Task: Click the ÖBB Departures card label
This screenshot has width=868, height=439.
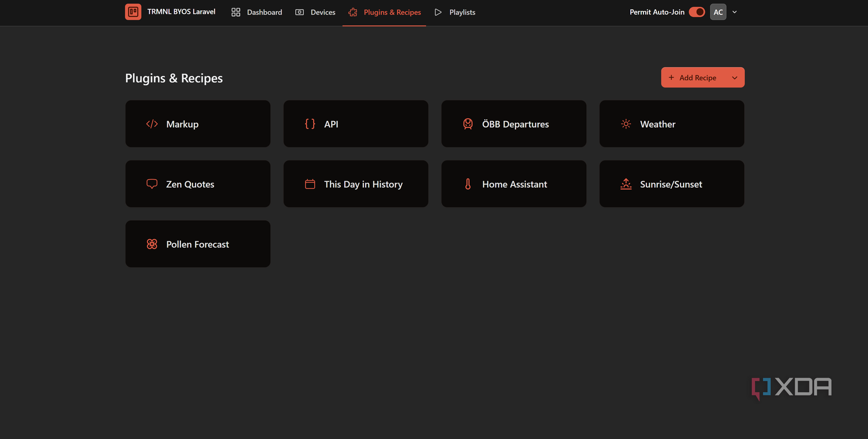Action: (x=516, y=124)
